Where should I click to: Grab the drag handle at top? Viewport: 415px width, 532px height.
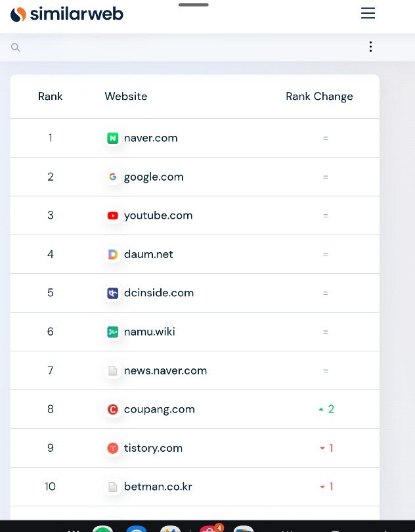click(194, 5)
